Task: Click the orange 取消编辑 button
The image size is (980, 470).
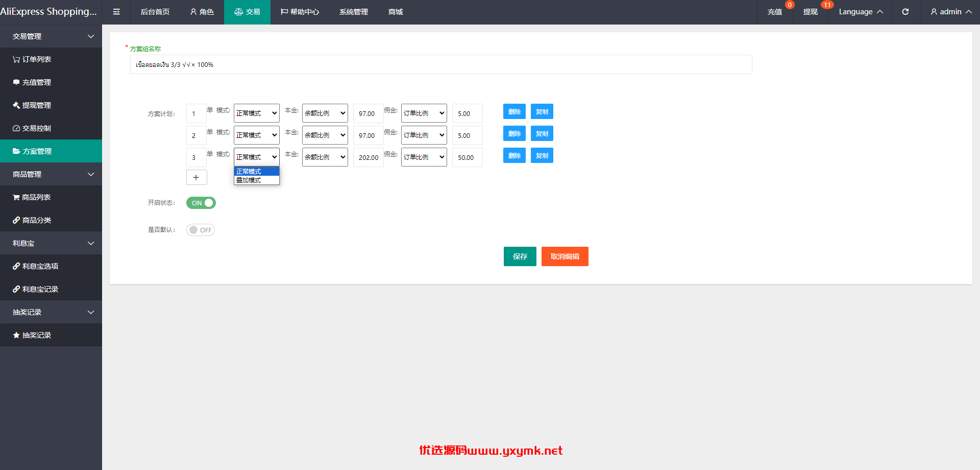Action: (x=565, y=256)
